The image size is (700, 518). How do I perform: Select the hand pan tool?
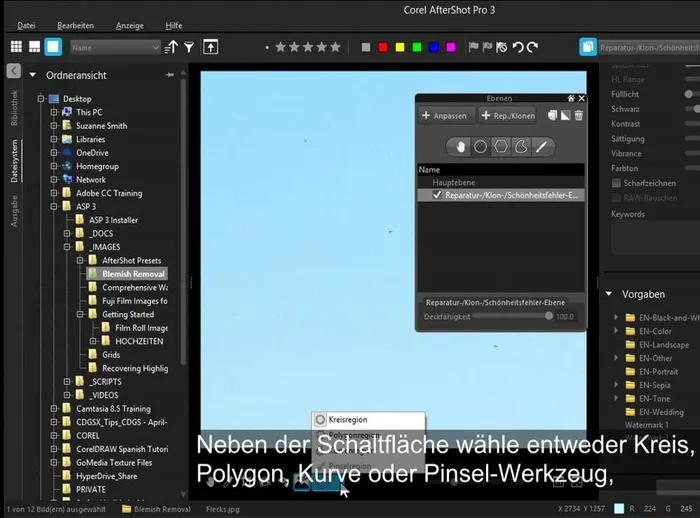click(460, 147)
